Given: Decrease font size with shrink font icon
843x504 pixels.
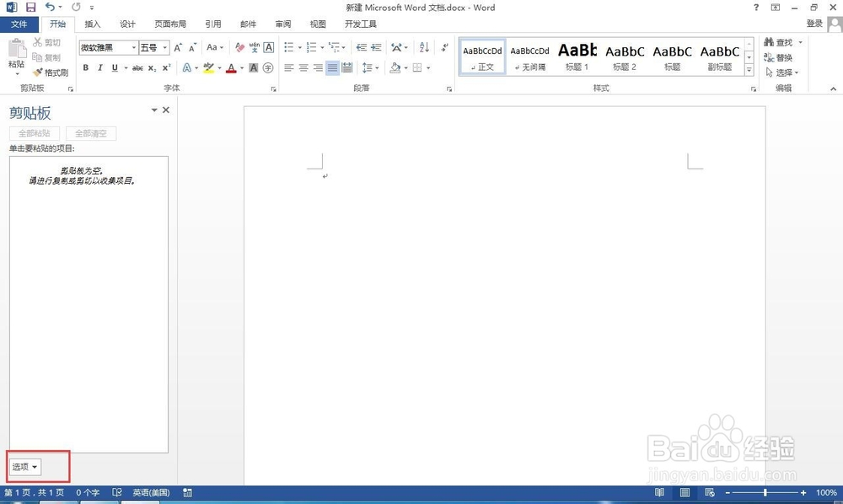Looking at the screenshot, I should point(192,48).
